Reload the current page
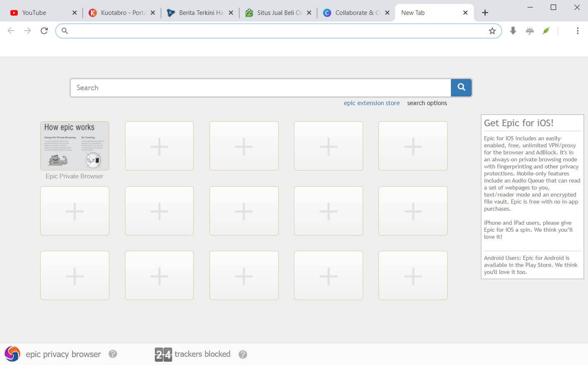Image resolution: width=588 pixels, height=365 pixels. coord(44,31)
